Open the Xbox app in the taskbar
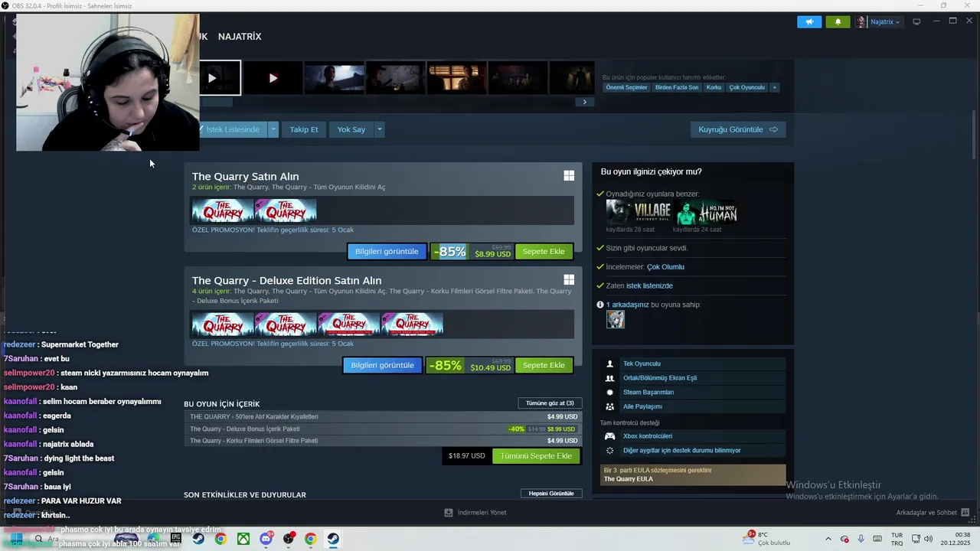Viewport: 980px width, 551px height. point(243,539)
